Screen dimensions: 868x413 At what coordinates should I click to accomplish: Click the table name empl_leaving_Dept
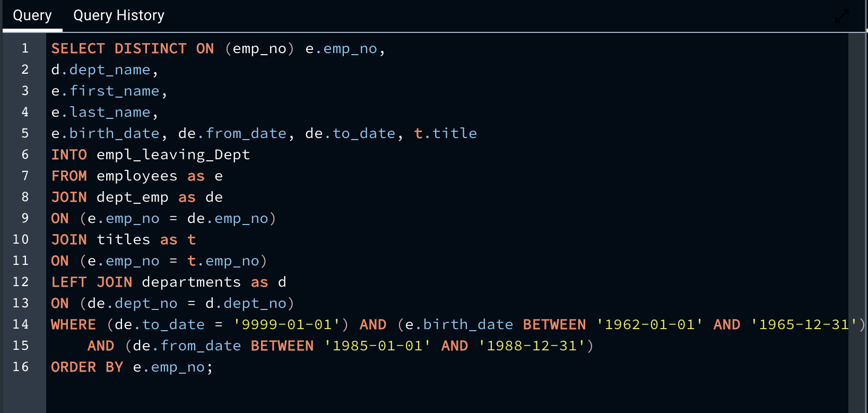click(173, 154)
